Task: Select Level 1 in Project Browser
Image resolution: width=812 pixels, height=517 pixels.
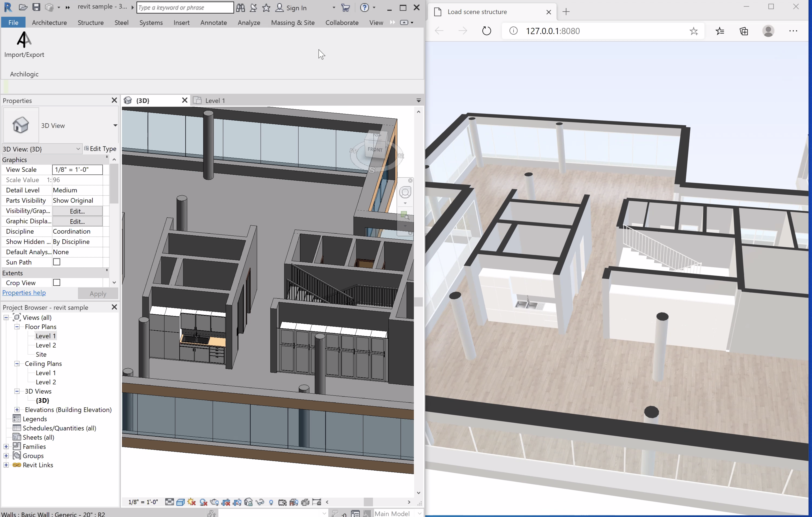Action: click(45, 336)
